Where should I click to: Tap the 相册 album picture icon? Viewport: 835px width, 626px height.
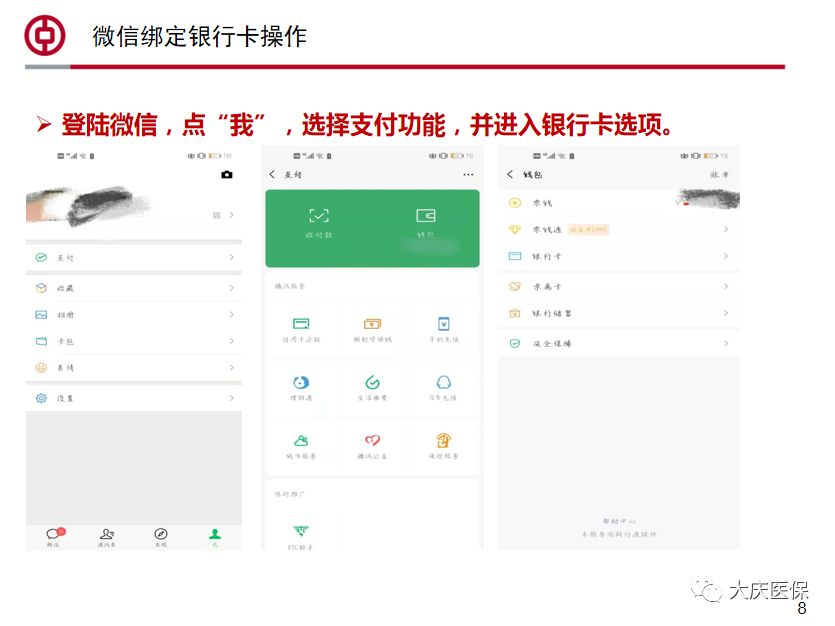[x=41, y=315]
